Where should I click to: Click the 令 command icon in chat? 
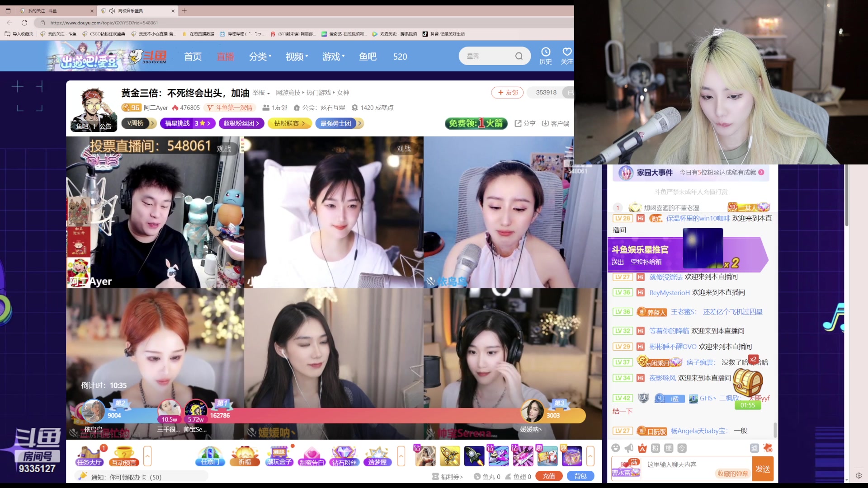[682, 448]
